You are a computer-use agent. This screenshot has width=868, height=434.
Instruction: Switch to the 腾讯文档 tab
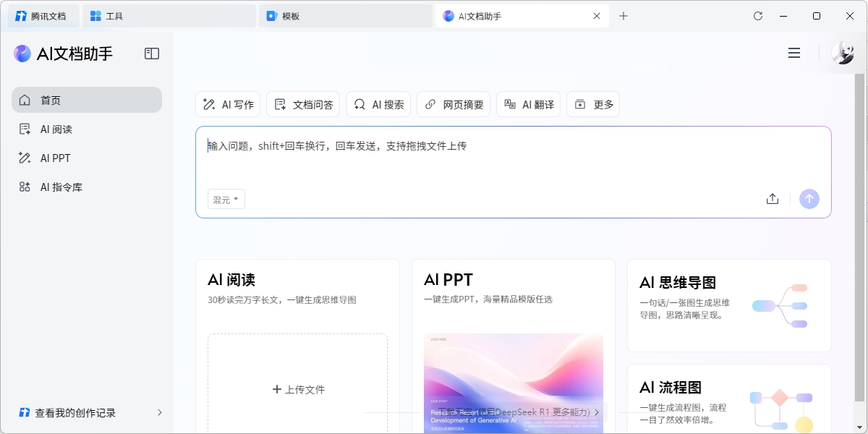43,16
